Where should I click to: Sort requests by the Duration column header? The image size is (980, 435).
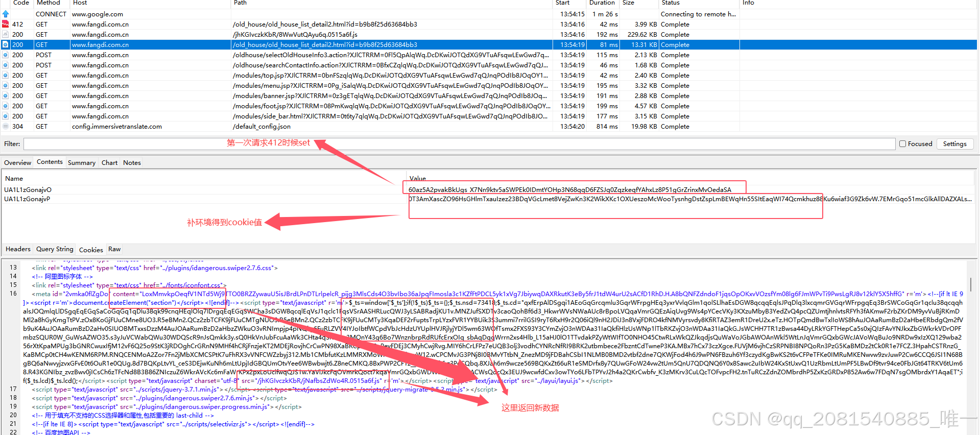pyautogui.click(x=602, y=3)
